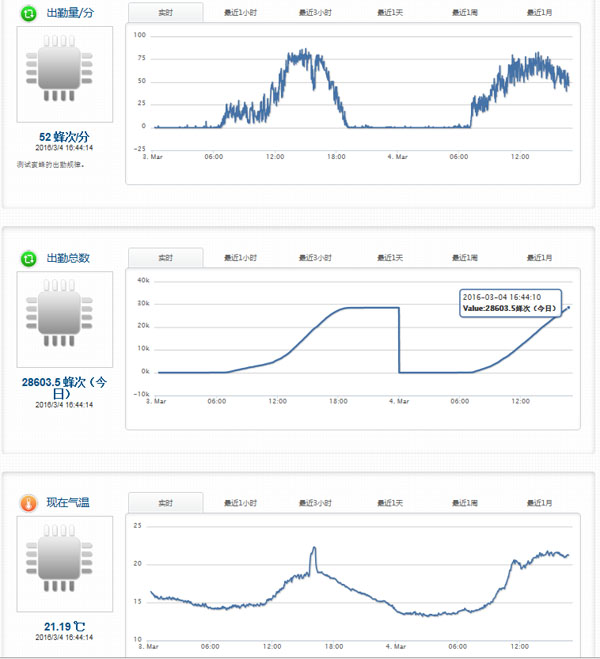600x659 pixels.
Task: Open the chip sensor image in 现在气温 panel
Action: click(65, 564)
